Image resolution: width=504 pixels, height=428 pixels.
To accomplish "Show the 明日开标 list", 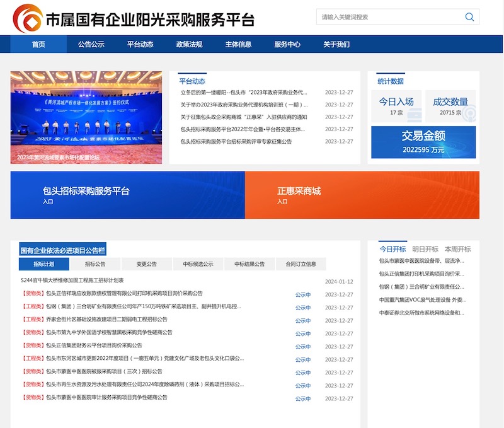I will [425, 249].
